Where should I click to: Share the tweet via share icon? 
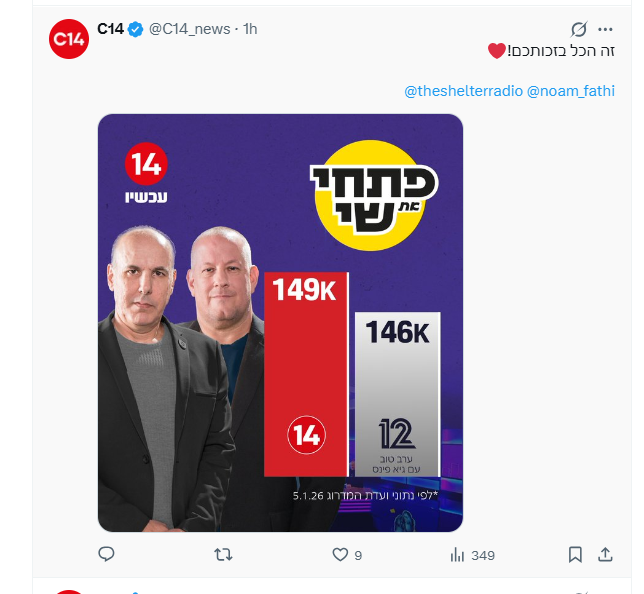605,554
